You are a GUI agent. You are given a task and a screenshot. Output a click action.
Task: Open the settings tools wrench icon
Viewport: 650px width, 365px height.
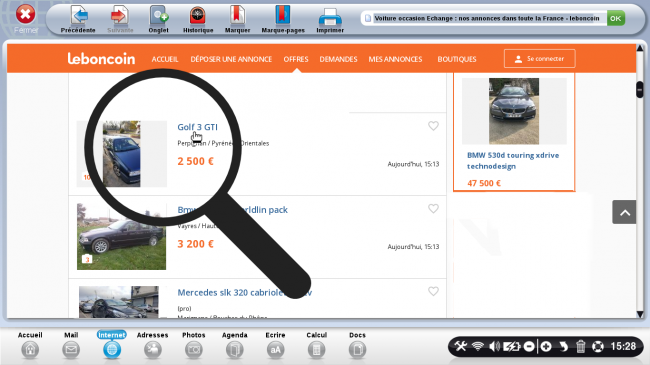pos(460,346)
